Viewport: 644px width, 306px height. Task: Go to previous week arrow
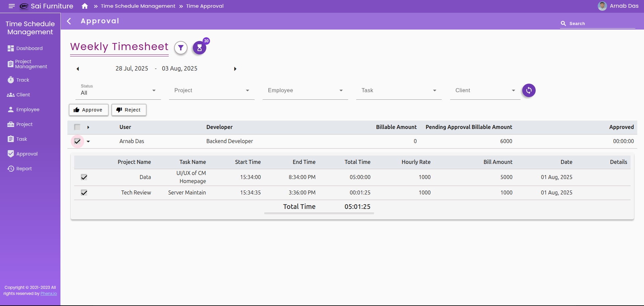(x=78, y=69)
